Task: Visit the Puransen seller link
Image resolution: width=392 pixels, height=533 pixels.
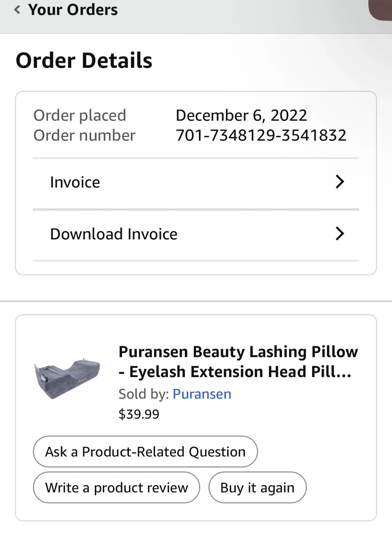Action: coord(202,394)
